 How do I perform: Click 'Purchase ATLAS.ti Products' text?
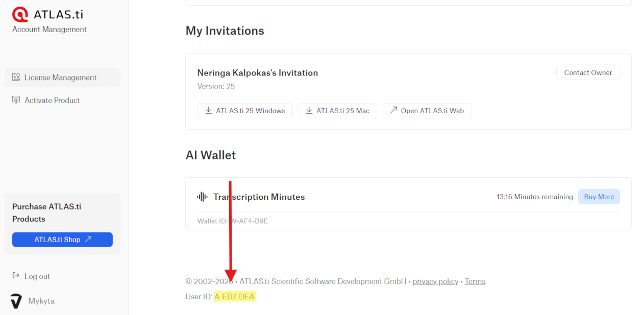(x=47, y=213)
